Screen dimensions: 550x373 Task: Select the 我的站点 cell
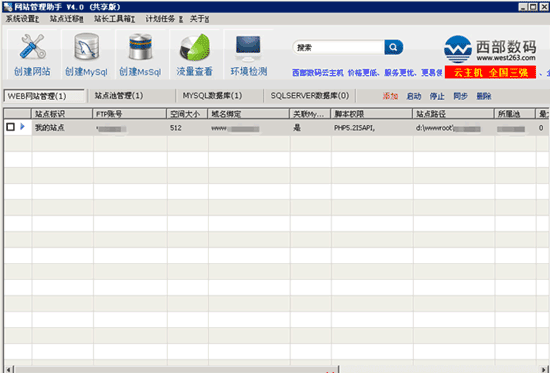pos(62,128)
